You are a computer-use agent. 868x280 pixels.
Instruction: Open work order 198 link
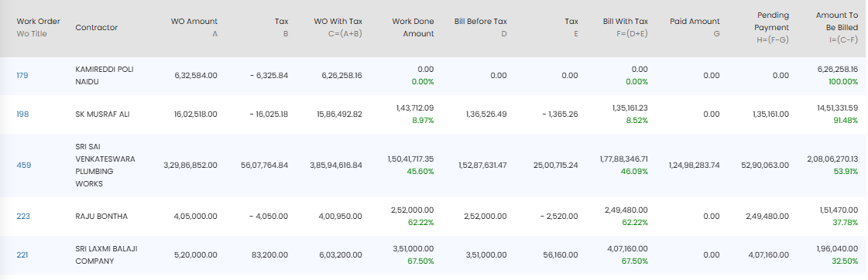click(x=22, y=114)
